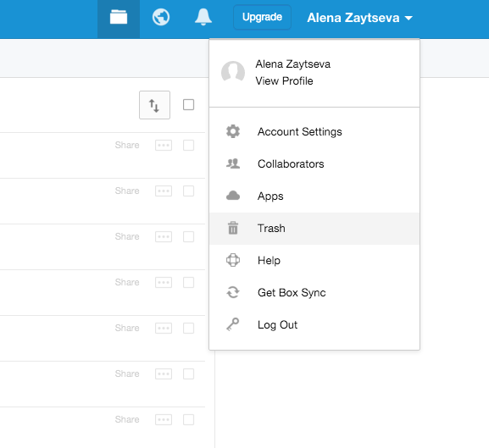Check the third file row checkbox
Screen dimensions: 489x448
click(188, 237)
